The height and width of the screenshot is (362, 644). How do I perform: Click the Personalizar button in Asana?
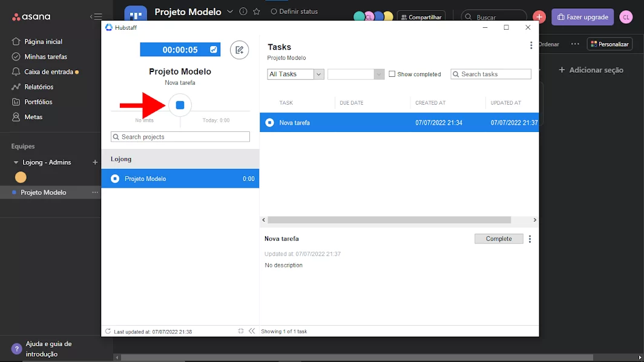coord(610,44)
